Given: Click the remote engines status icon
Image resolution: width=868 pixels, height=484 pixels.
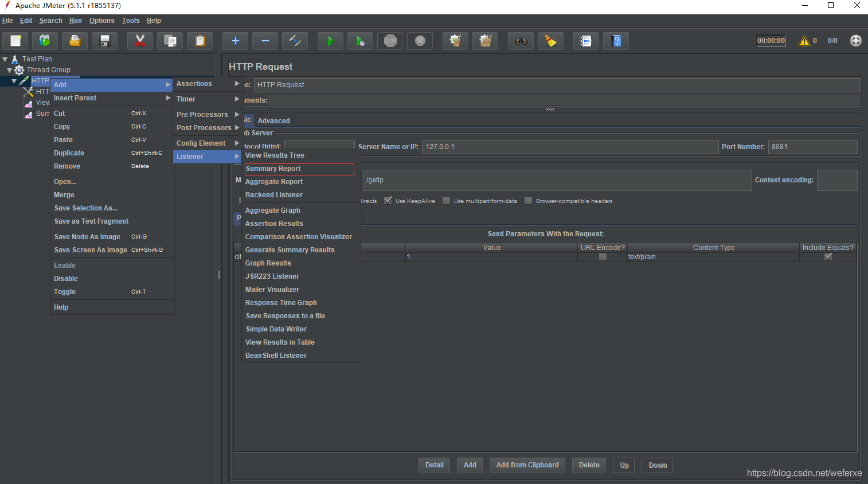Looking at the screenshot, I should pos(856,41).
